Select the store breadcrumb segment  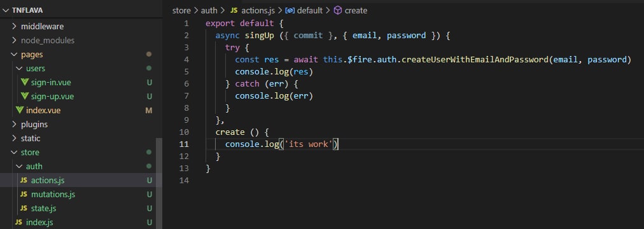click(x=181, y=11)
